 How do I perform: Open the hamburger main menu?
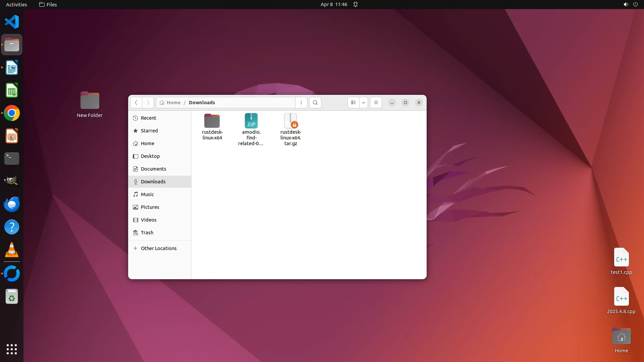pos(376,103)
